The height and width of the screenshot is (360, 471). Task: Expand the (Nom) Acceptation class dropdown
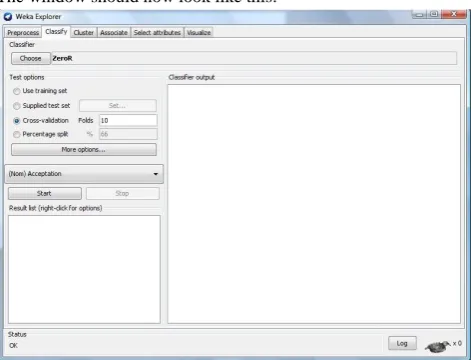pos(84,174)
